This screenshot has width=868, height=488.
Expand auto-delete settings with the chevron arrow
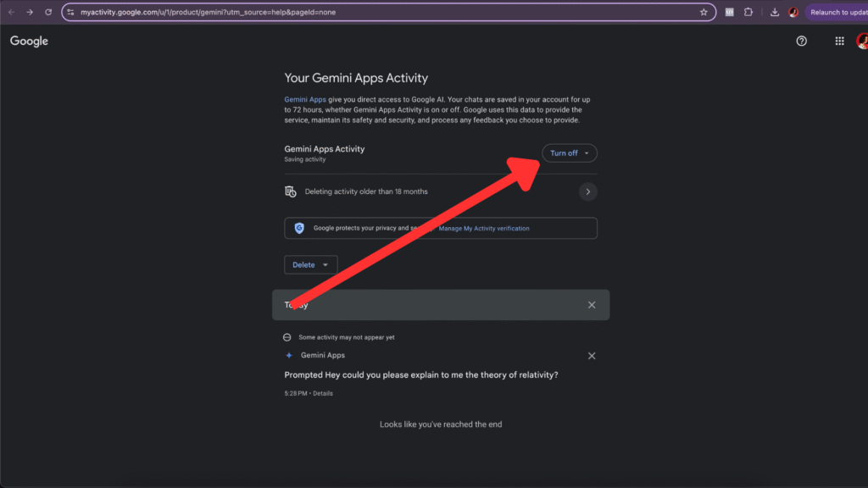coord(588,191)
